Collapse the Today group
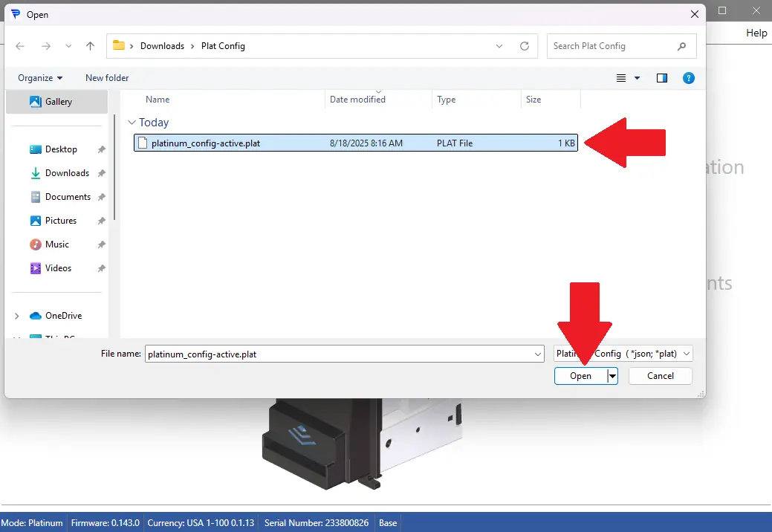 tap(132, 123)
